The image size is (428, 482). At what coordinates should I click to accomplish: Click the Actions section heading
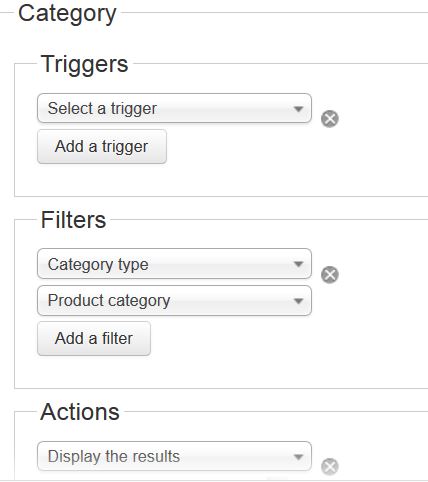[80, 412]
